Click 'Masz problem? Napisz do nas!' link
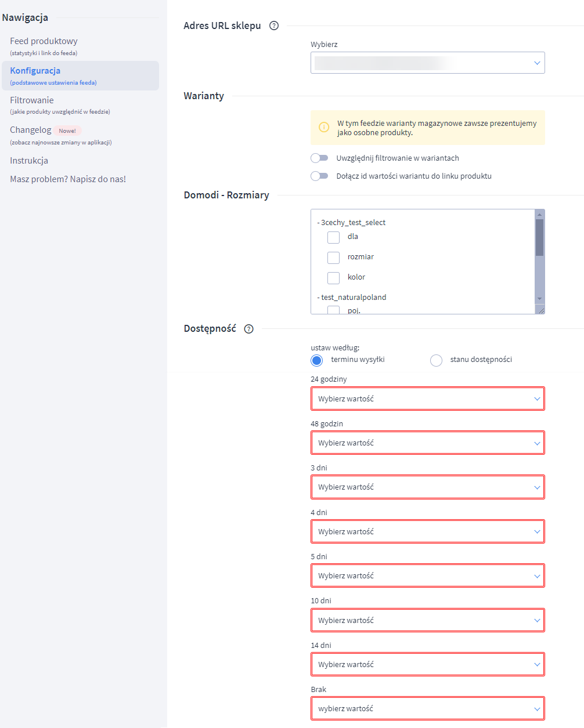This screenshot has height=728, width=584. coord(68,179)
